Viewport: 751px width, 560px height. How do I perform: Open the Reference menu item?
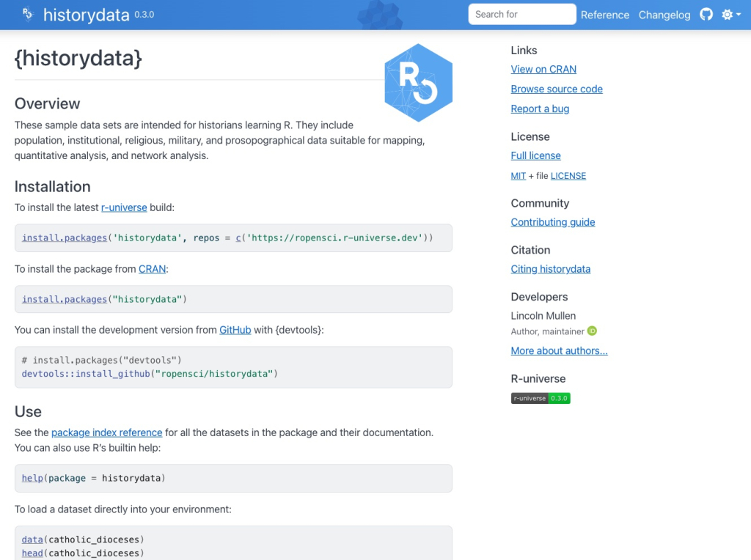click(604, 15)
